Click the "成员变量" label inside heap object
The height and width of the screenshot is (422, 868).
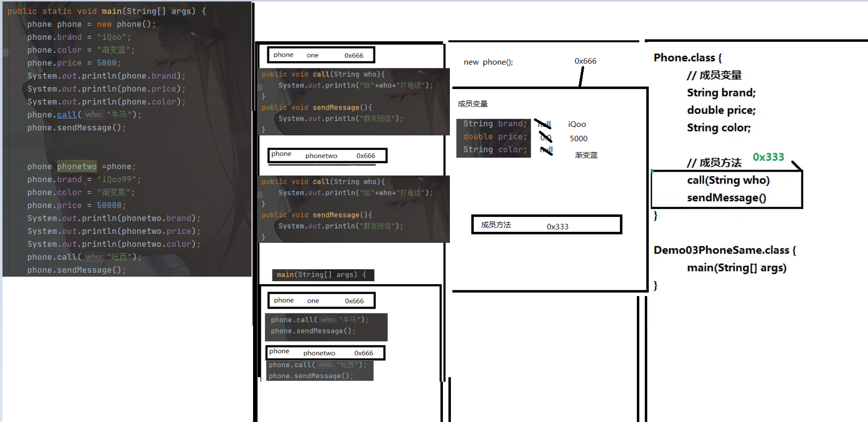[473, 104]
